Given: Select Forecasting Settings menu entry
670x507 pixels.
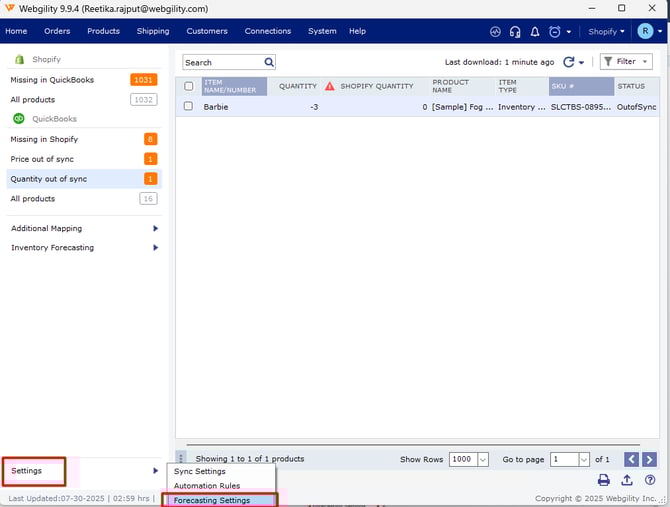Looking at the screenshot, I should point(212,500).
